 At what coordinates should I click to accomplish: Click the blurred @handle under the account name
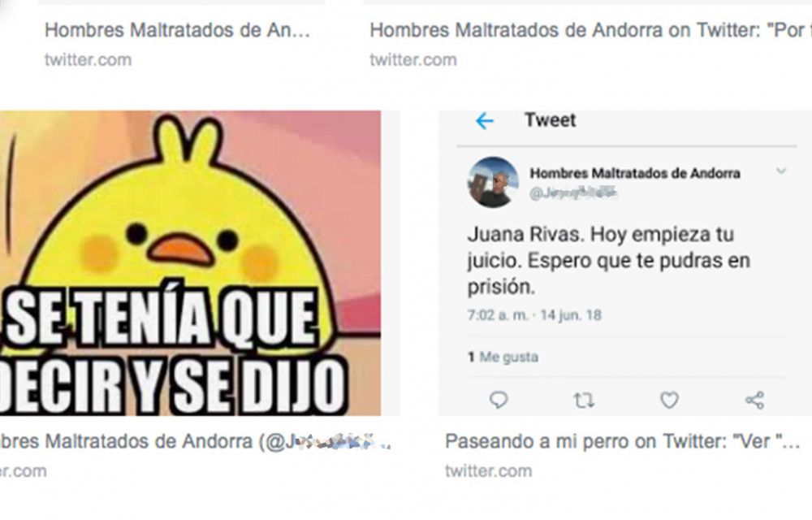point(573,193)
